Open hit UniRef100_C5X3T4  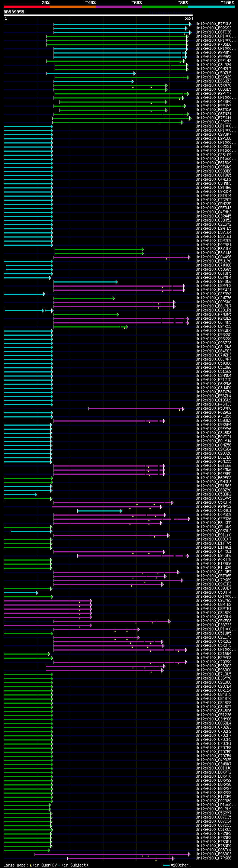213,503
